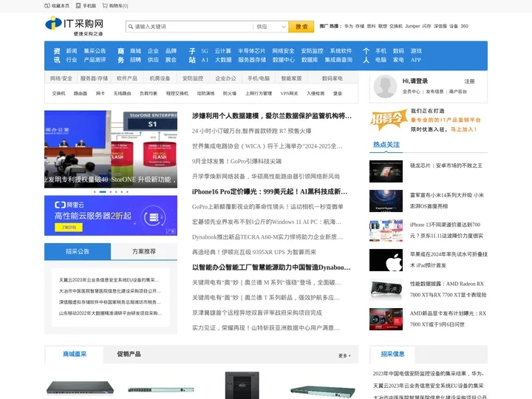Click the Hi,请登录 login link
Screen dimensions: 532x399
tap(415, 81)
